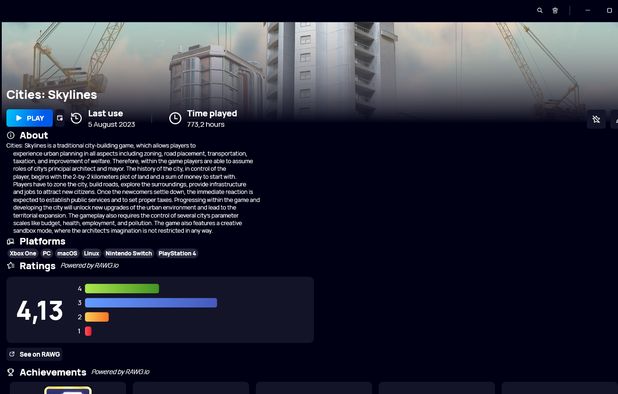The height and width of the screenshot is (394, 618).
Task: Click 'Powered by RAWG.io' beside Achievements
Action: [121, 372]
